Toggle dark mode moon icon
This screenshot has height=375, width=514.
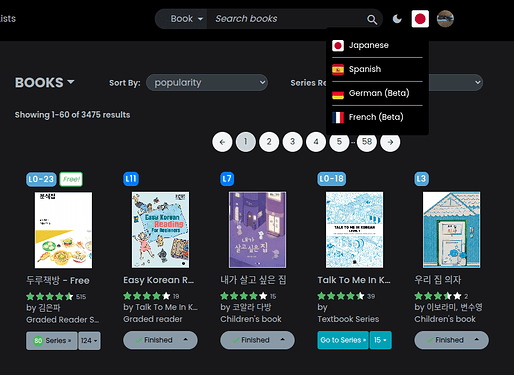pyautogui.click(x=397, y=19)
